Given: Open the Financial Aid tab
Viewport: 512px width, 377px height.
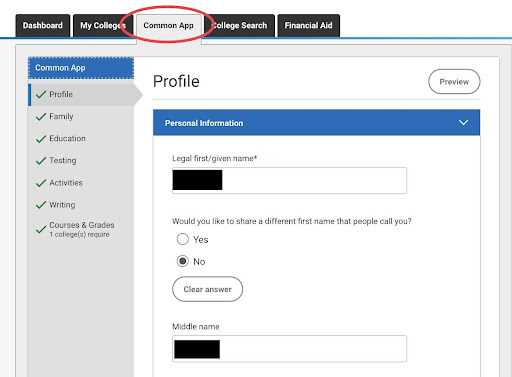Looking at the screenshot, I should (309, 25).
